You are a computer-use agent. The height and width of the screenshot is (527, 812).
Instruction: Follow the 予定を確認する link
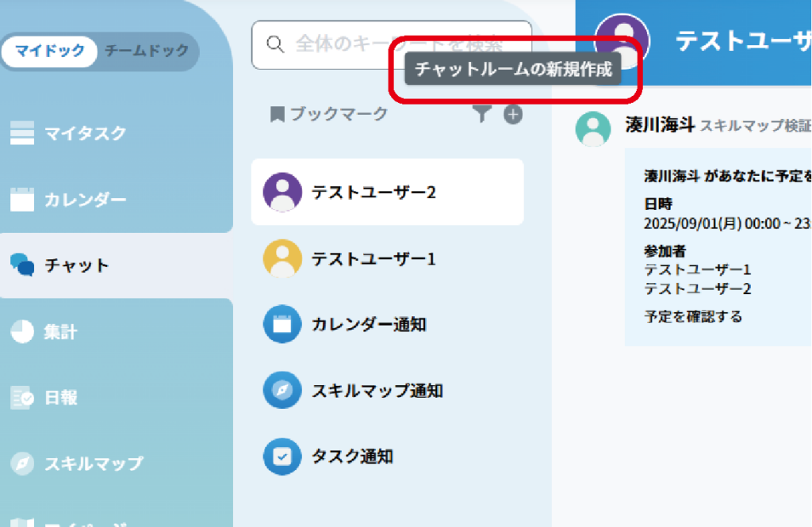click(x=693, y=316)
